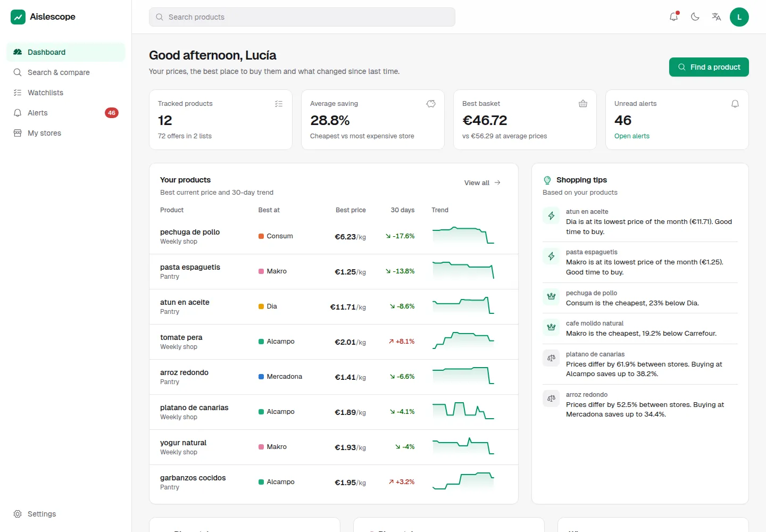This screenshot has height=532, width=766.
Task: Click the 28.8% Average saving value
Action: pyautogui.click(x=330, y=120)
